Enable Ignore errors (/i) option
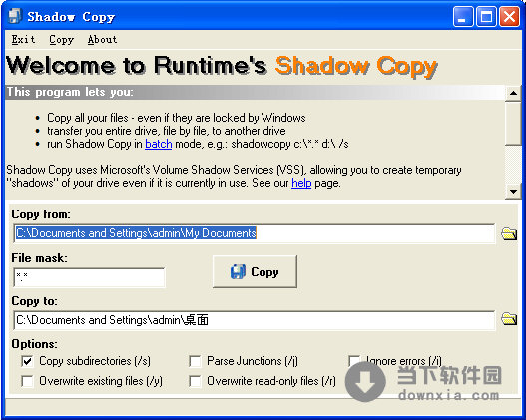The width and height of the screenshot is (526, 420). point(354,361)
